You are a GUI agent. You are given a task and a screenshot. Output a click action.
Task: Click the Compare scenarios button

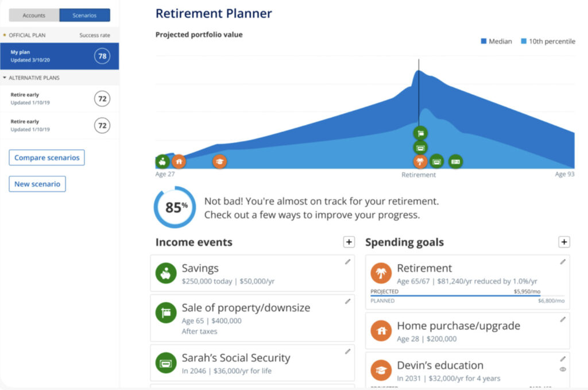coord(47,157)
